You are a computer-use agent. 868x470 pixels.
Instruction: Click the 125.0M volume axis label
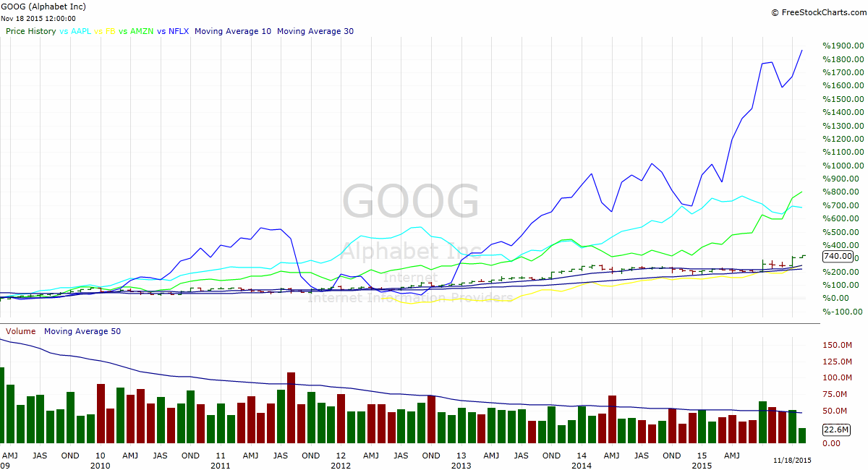click(838, 361)
